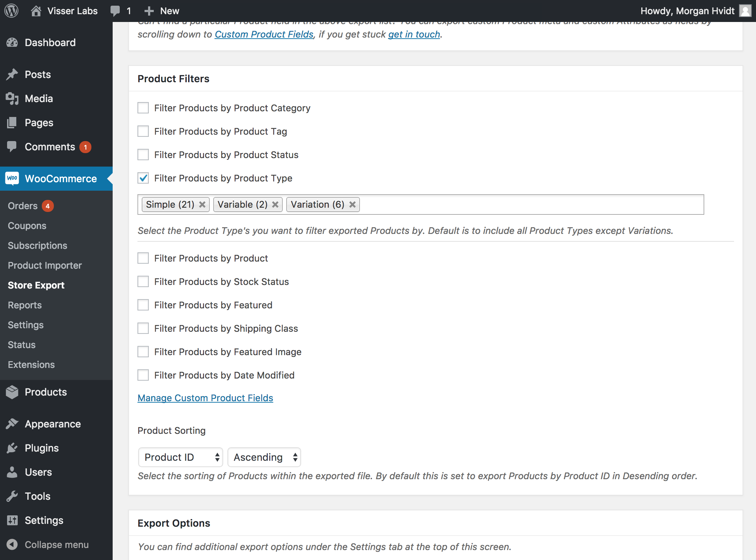Open Orders under WooCommerce menu
The width and height of the screenshot is (756, 560).
click(x=23, y=206)
